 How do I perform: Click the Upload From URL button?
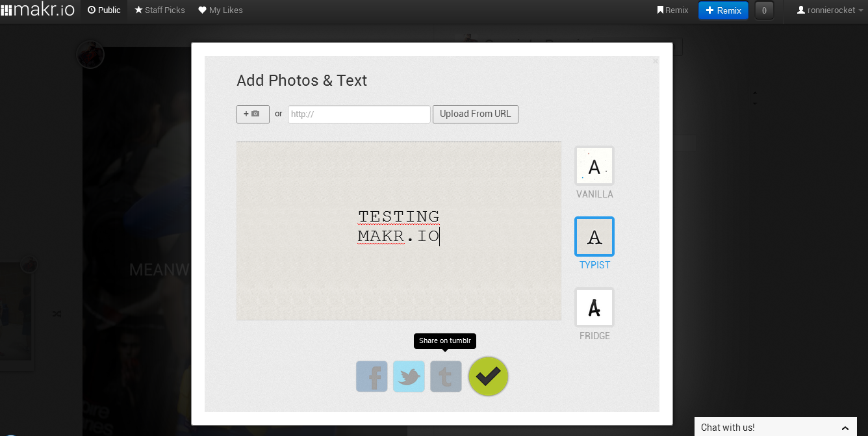[476, 114]
